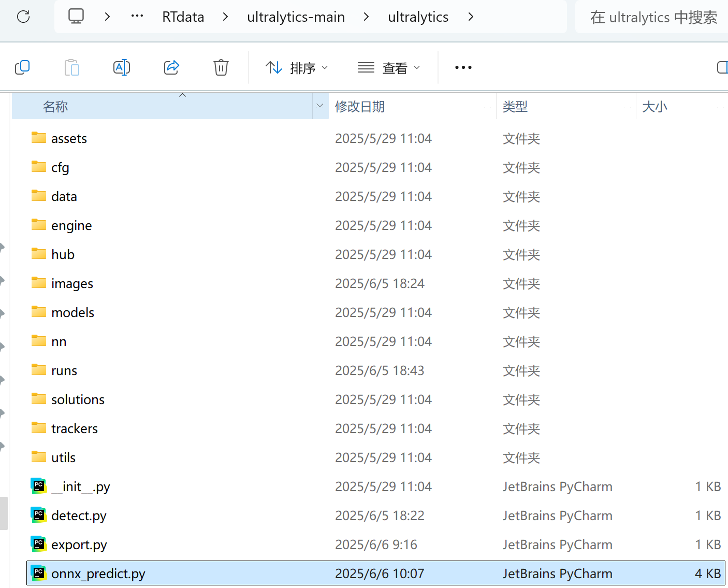Click the left scrollbar thumb
Viewport: 728px width, 588px height.
pos(4,514)
